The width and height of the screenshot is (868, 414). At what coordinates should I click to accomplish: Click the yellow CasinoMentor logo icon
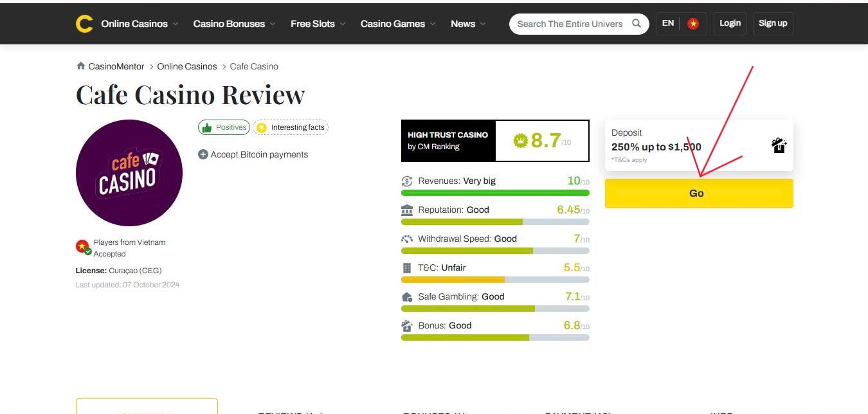coord(84,24)
